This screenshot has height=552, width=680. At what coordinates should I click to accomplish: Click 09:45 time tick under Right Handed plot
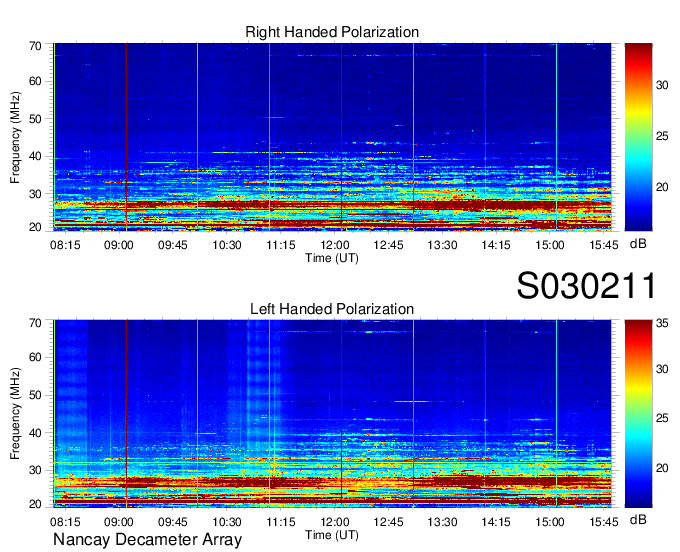pyautogui.click(x=173, y=245)
